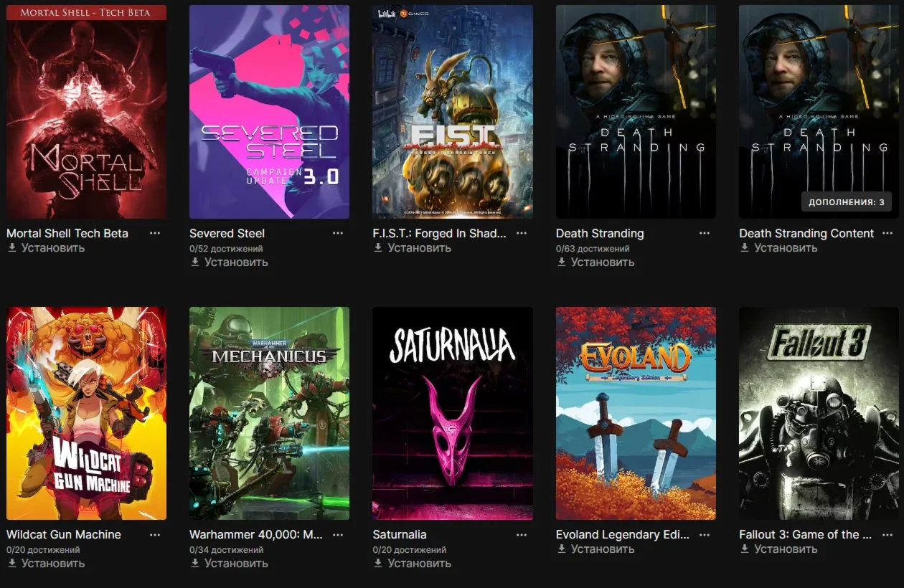Click Установить under Fallout 3

778,549
